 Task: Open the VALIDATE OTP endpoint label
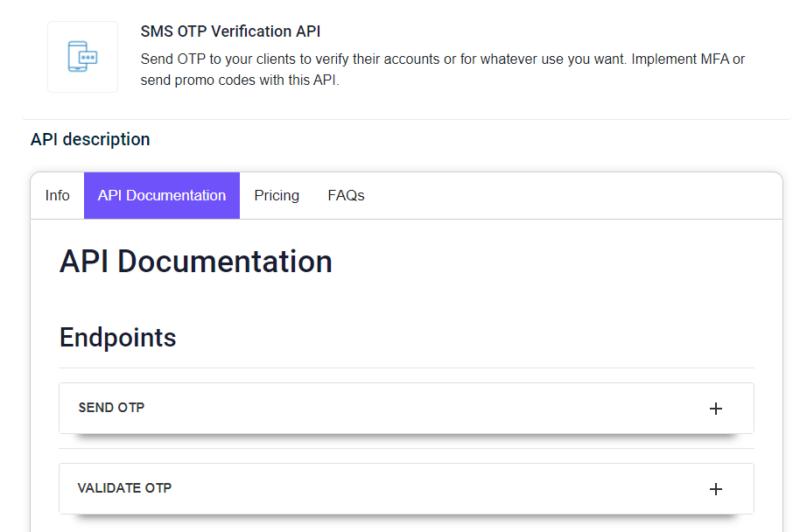[124, 488]
